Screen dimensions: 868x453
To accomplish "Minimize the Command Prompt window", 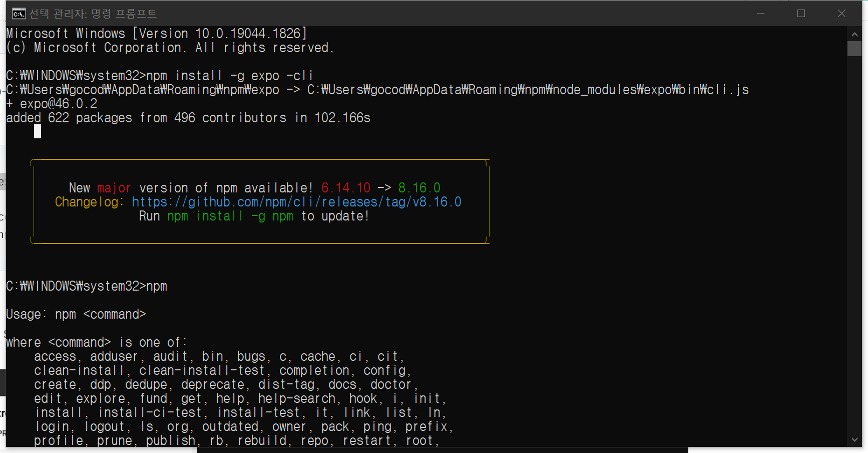I will (760, 14).
